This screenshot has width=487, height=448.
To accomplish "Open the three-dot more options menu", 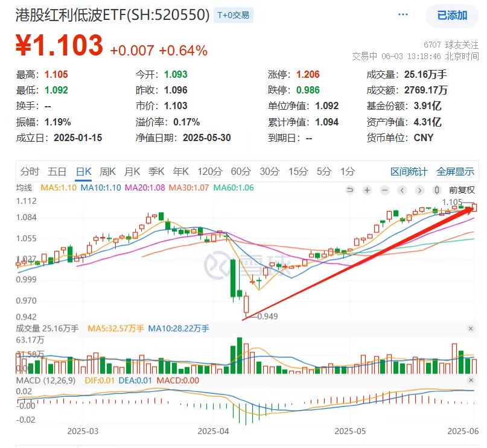I will [x=403, y=14].
